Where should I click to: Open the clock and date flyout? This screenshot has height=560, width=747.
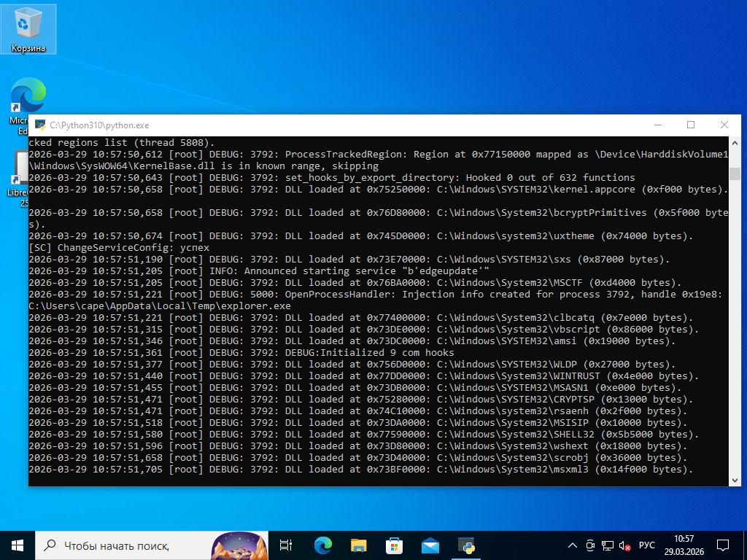[684, 545]
